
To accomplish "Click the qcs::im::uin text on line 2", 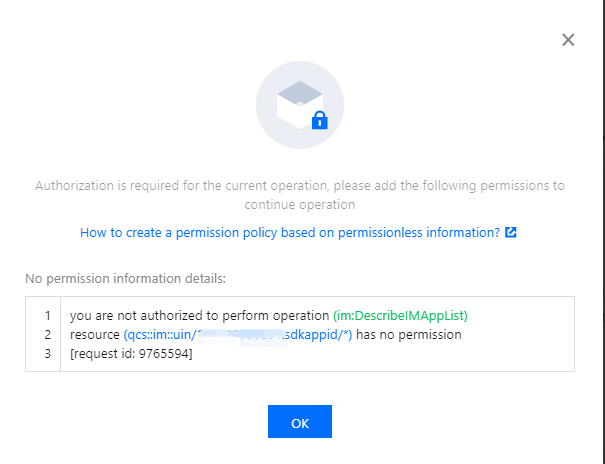I will point(158,335).
